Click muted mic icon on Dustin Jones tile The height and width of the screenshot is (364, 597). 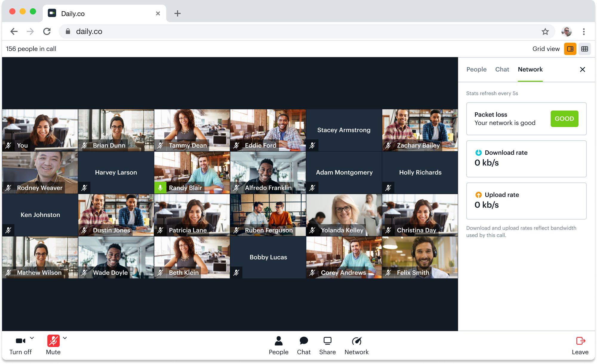[x=84, y=230]
